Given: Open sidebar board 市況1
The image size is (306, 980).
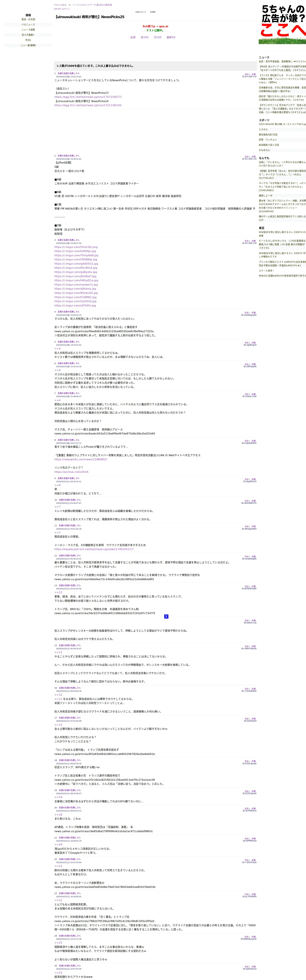Looking at the screenshot, I should point(28,40).
